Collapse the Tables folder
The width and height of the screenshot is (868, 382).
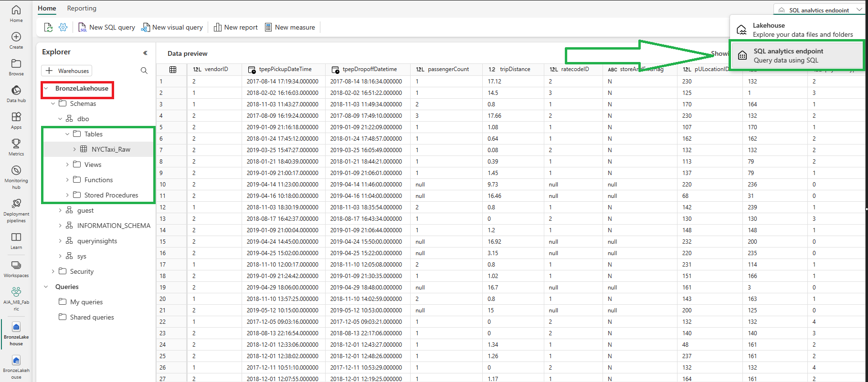[x=67, y=134]
